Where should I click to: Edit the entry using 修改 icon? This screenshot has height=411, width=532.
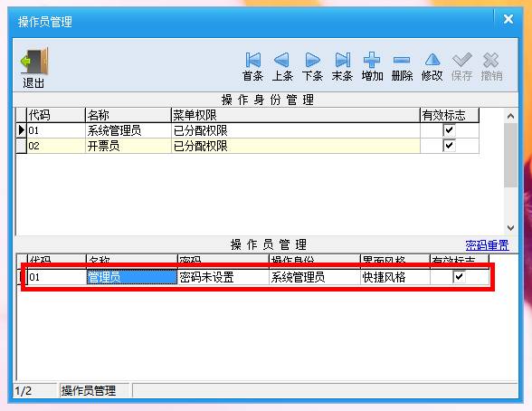click(432, 60)
